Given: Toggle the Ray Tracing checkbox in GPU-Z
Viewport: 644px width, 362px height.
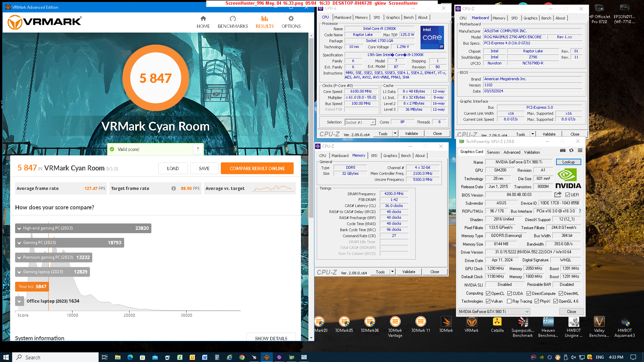Looking at the screenshot, I should (x=509, y=301).
